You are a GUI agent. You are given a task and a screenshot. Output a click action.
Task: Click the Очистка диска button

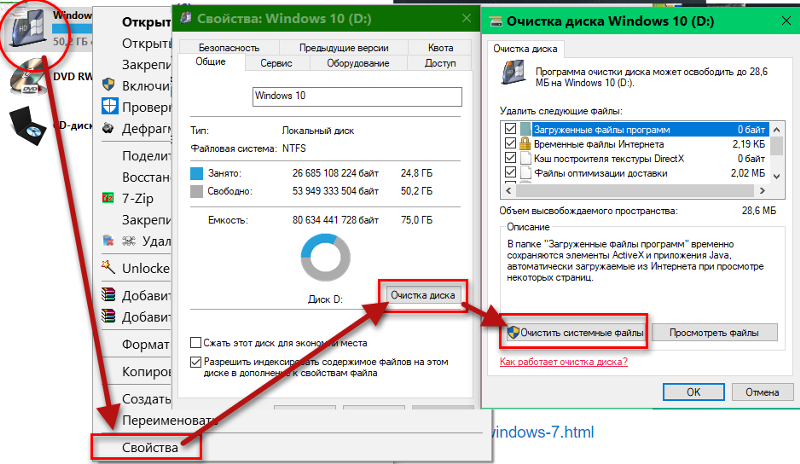pos(422,295)
